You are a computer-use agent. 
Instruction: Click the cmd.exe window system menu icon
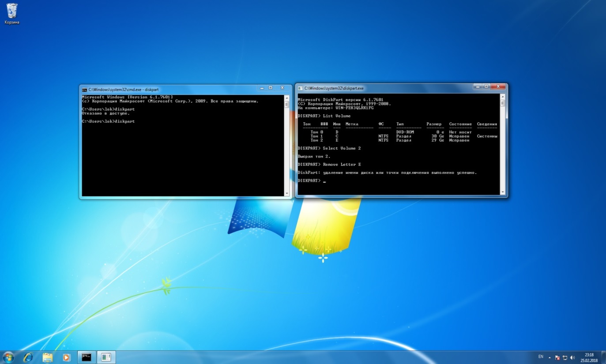click(x=84, y=89)
